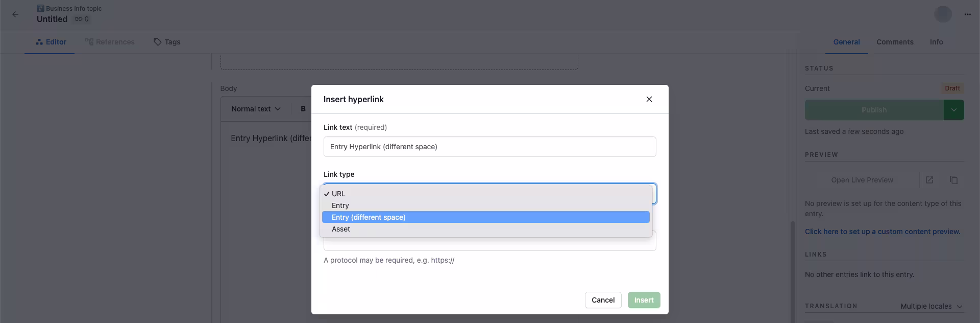Open the three-dots more actions menu
Screen dimensions: 980x323
pyautogui.click(x=968, y=14)
